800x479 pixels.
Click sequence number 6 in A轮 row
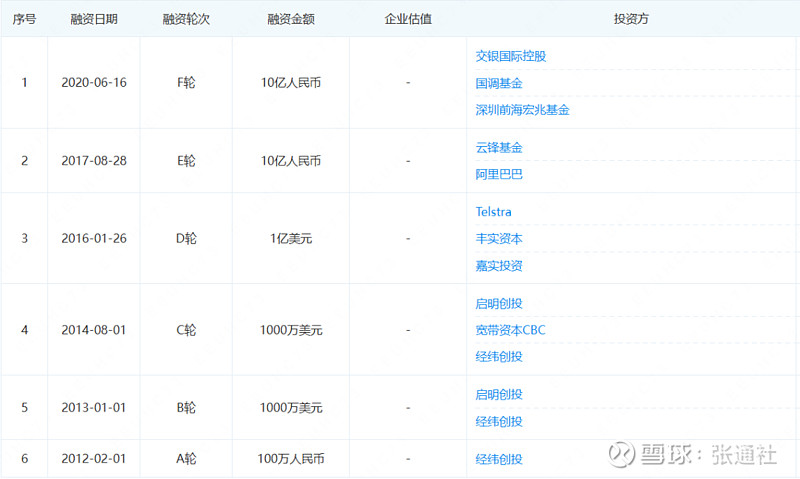pyautogui.click(x=24, y=459)
